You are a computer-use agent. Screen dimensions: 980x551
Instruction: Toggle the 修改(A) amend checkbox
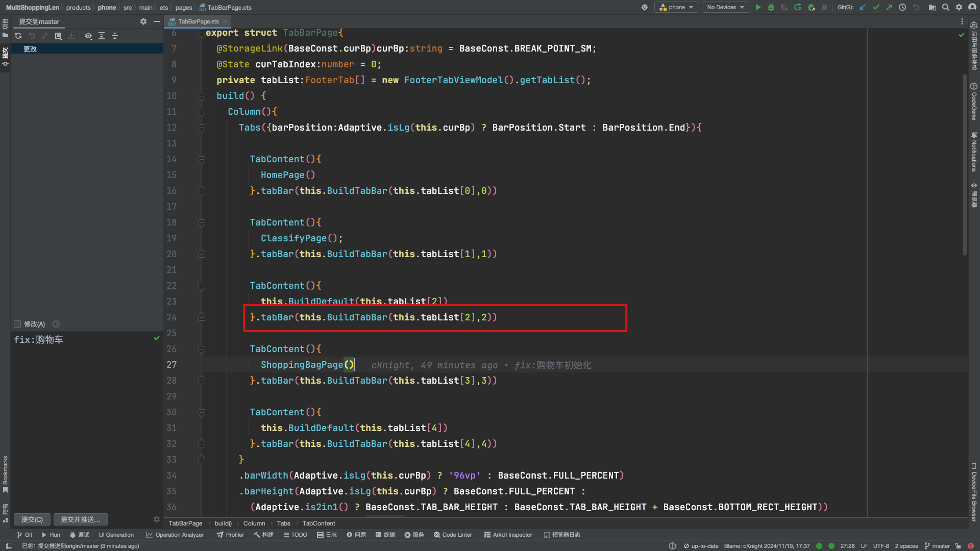click(x=17, y=324)
